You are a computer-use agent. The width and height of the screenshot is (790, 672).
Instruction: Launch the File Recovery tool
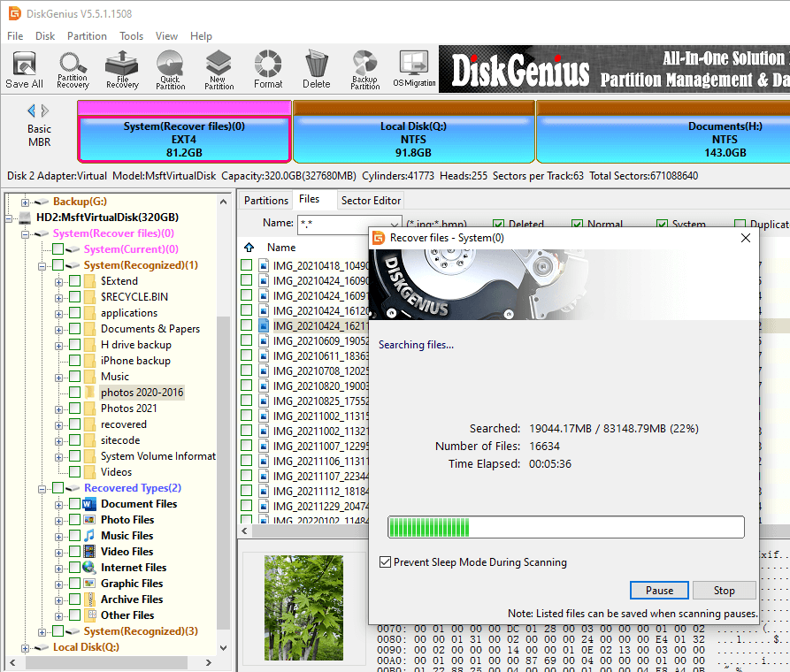[121, 70]
